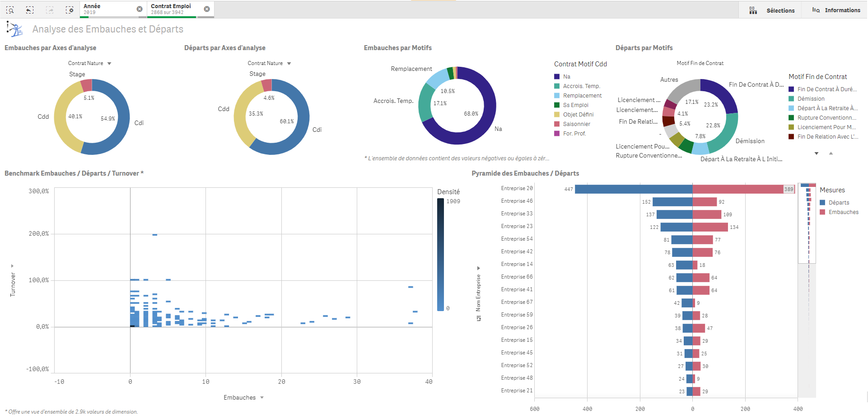Open Contrat Nature dropdown in Embauches chart
Screen dimensions: 868x419
109,64
